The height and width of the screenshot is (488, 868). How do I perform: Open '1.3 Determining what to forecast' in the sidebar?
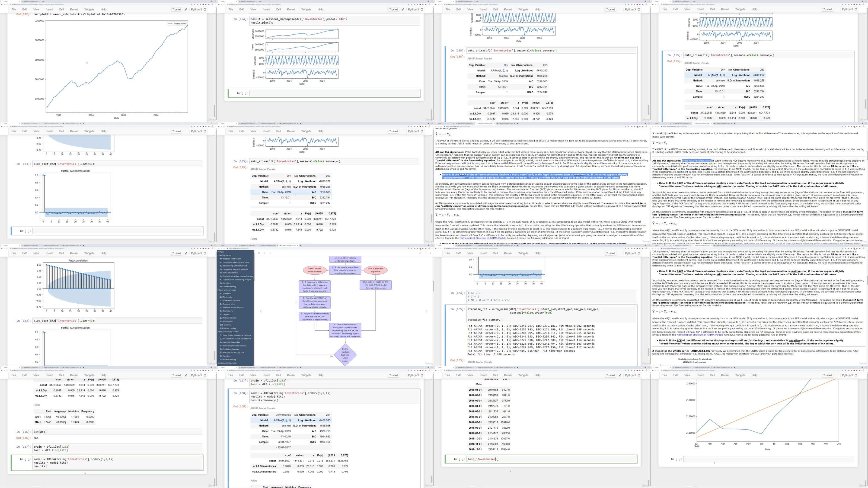(x=234, y=266)
